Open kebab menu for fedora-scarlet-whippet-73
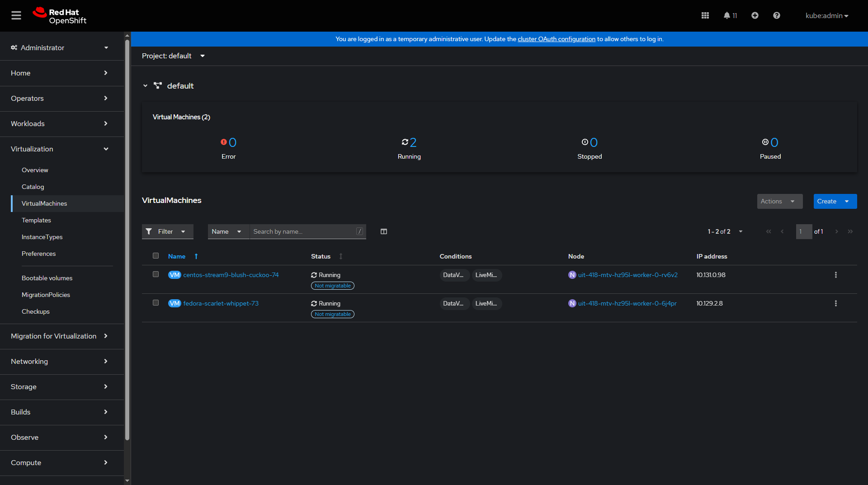The height and width of the screenshot is (485, 868). click(836, 303)
